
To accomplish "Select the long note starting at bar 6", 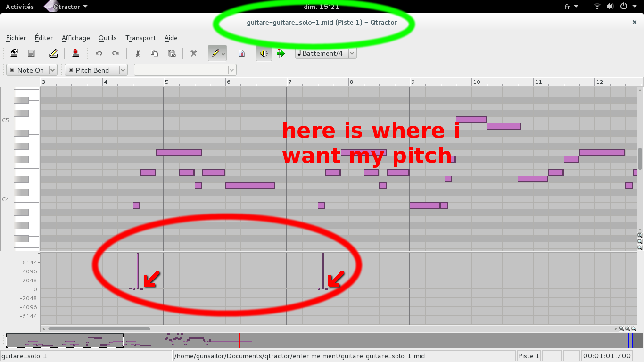I will [x=250, y=186].
